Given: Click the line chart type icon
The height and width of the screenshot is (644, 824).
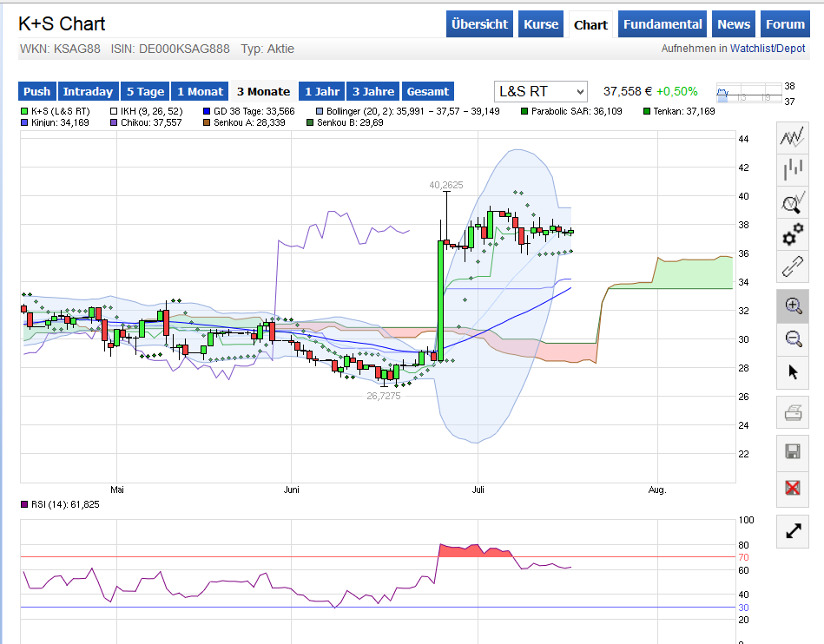Looking at the screenshot, I should click(x=792, y=137).
